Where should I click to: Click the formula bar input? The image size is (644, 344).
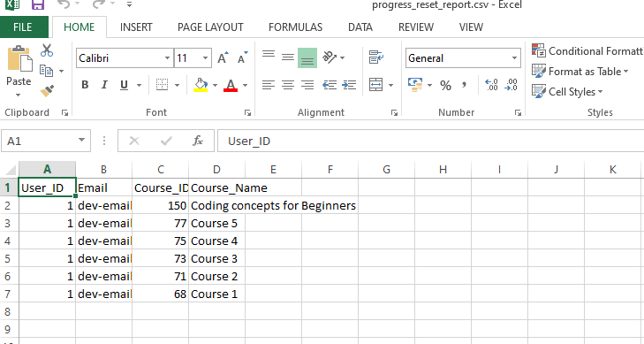point(430,141)
